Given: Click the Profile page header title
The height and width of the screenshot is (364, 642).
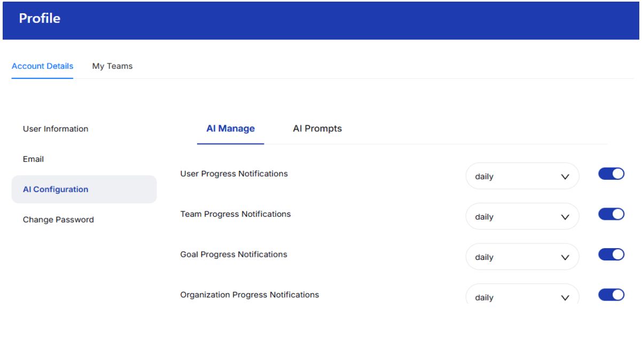Looking at the screenshot, I should tap(40, 19).
